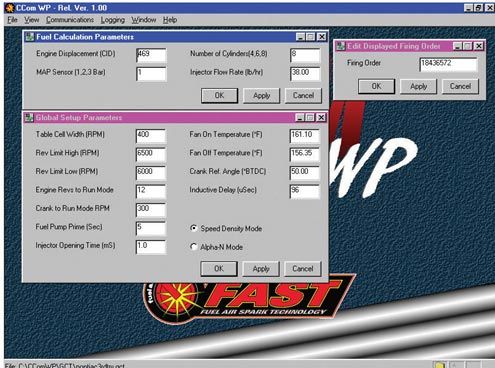Select Alpha-N Mode radio button
The image size is (495, 368).
(193, 247)
